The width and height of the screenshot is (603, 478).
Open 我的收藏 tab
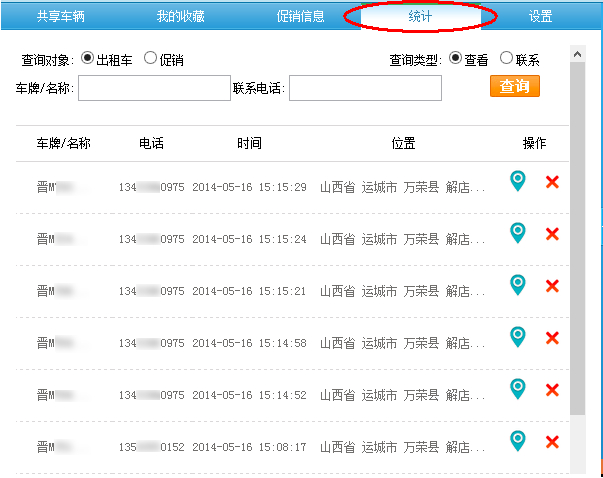(x=181, y=16)
